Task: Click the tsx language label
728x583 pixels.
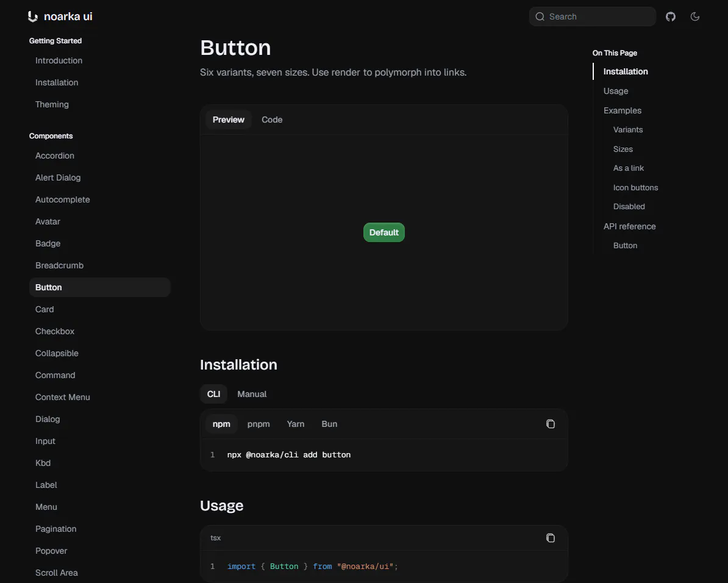Action: point(215,538)
